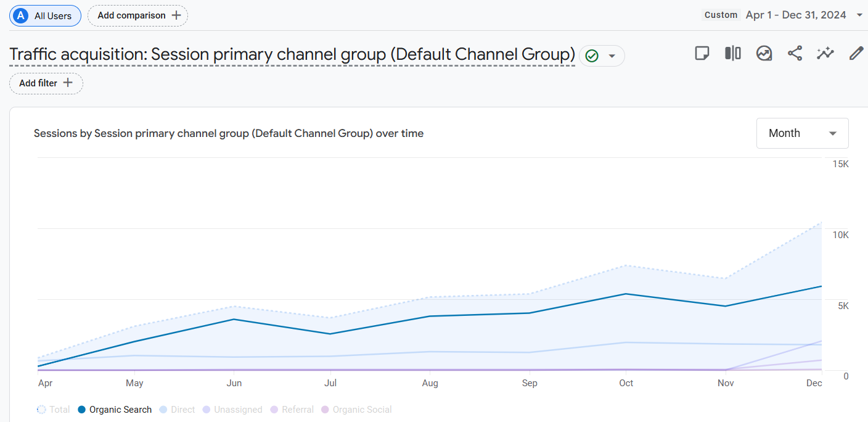Show the Referral series in legend
Viewport: 868px width, 422px height.
[292, 410]
